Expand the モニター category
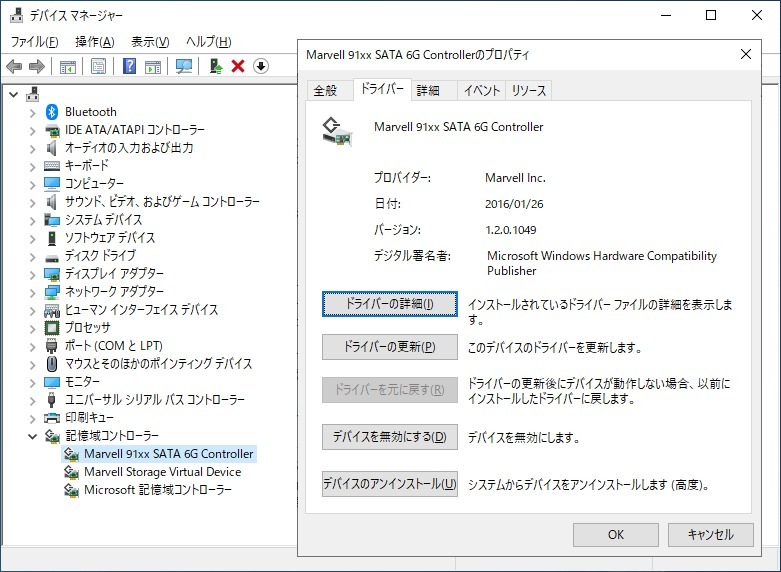 point(32,383)
